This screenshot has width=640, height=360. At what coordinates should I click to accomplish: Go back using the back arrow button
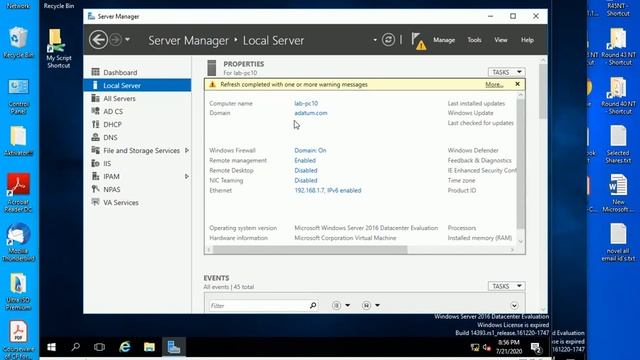[x=98, y=40]
